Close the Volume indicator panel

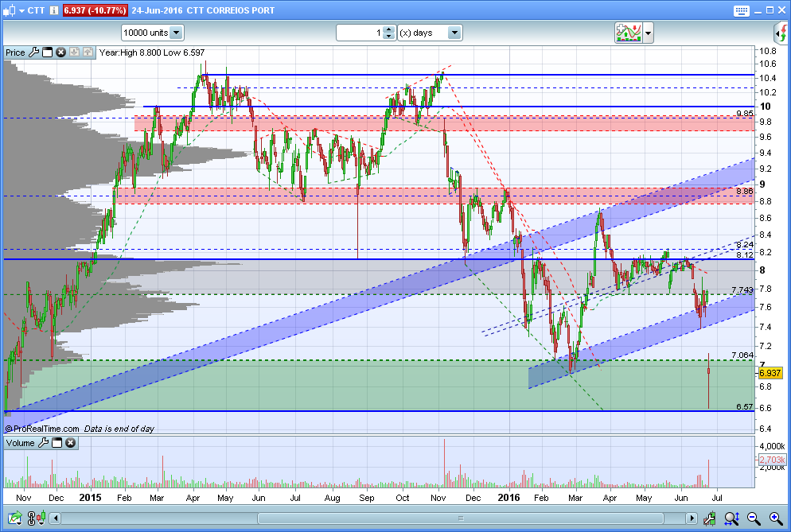pyautogui.click(x=71, y=443)
